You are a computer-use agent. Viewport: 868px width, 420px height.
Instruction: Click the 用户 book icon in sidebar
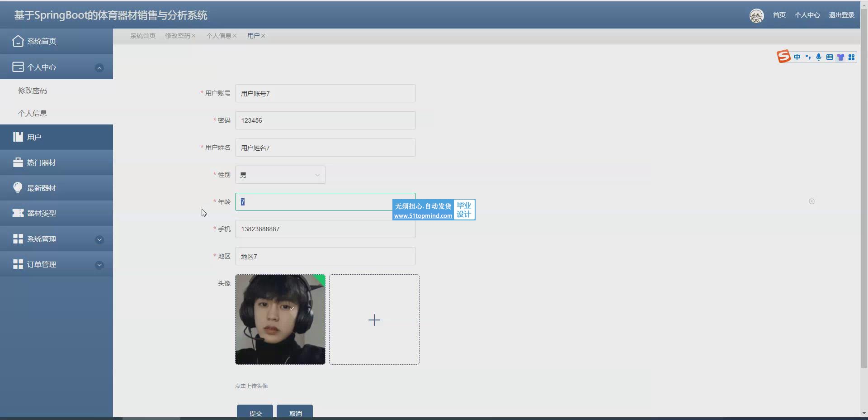[18, 137]
